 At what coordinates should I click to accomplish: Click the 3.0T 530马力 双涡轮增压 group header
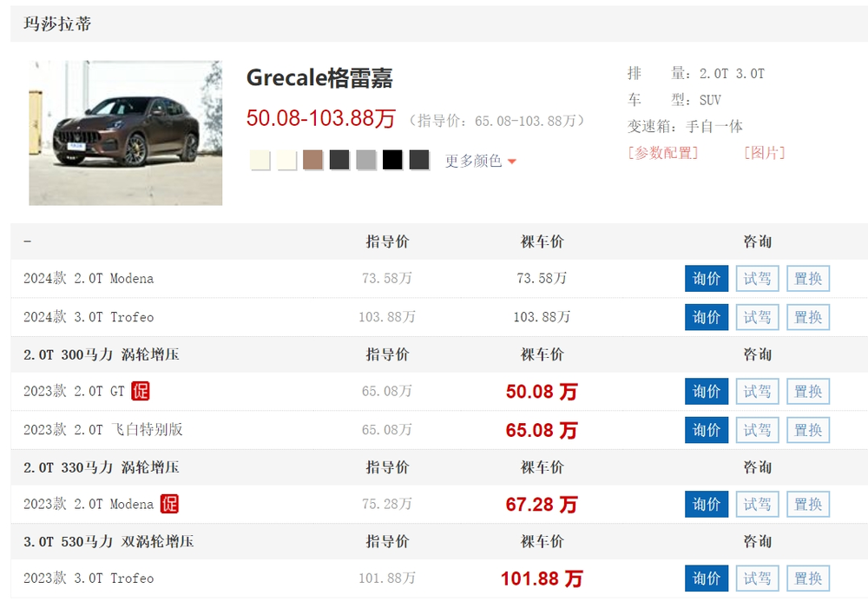[108, 542]
